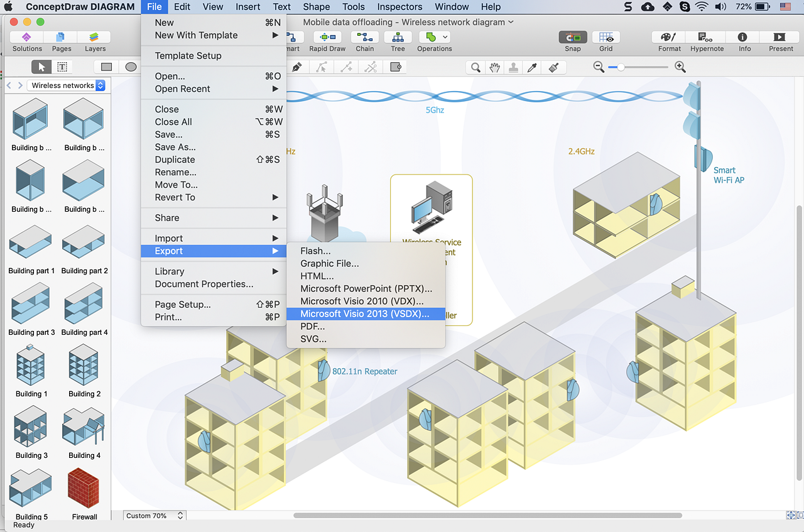Viewport: 804px width, 532px height.
Task: Pick the eyedropper tool
Action: (533, 67)
